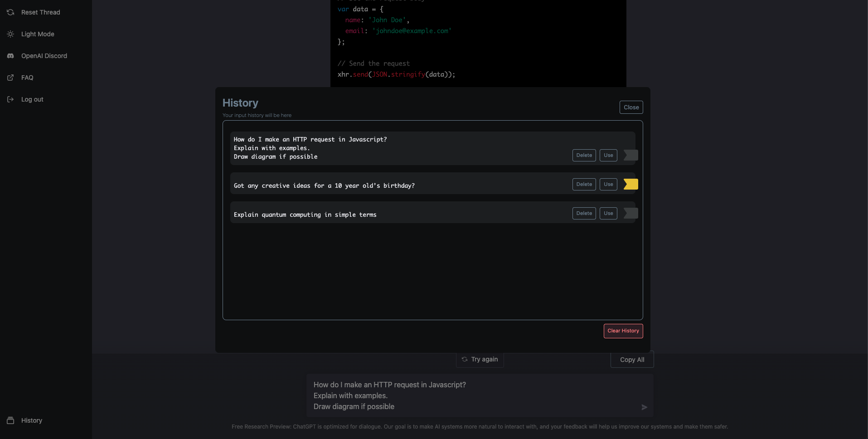Select Reset Thread in the sidebar
This screenshot has height=439, width=868.
[41, 12]
